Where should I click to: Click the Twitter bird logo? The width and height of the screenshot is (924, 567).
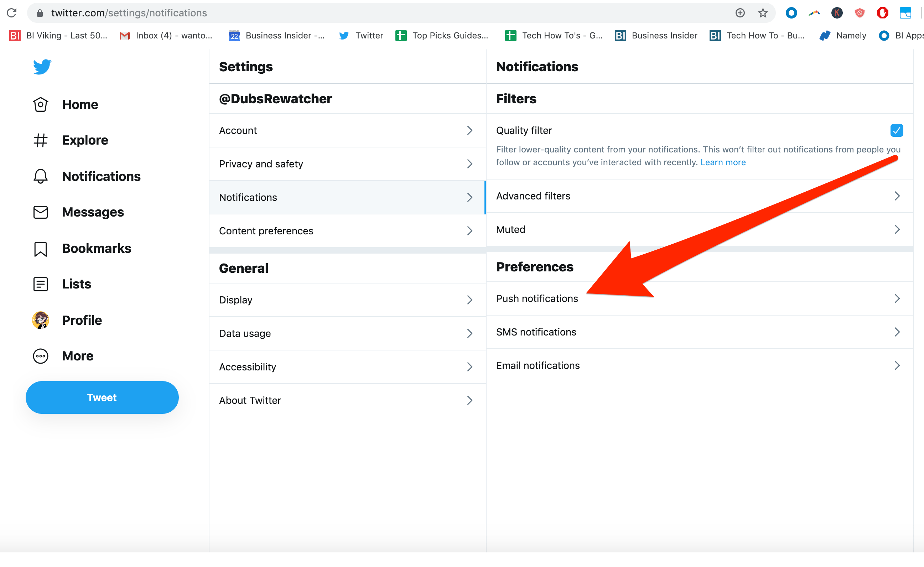(x=42, y=67)
